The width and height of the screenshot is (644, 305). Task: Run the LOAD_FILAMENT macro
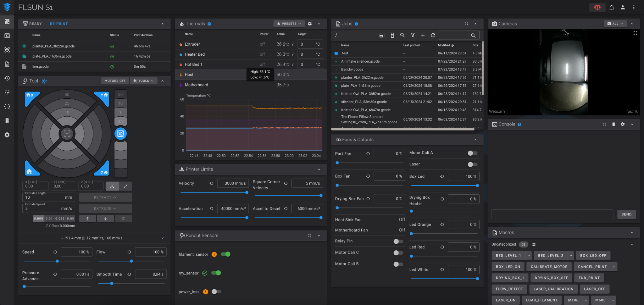(541, 300)
